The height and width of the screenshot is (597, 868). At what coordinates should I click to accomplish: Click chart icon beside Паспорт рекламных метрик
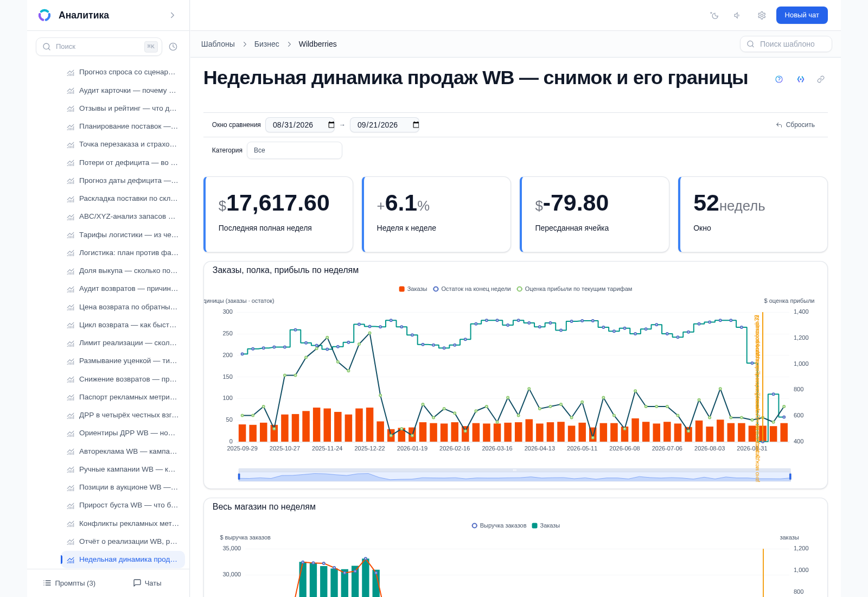pos(71,397)
